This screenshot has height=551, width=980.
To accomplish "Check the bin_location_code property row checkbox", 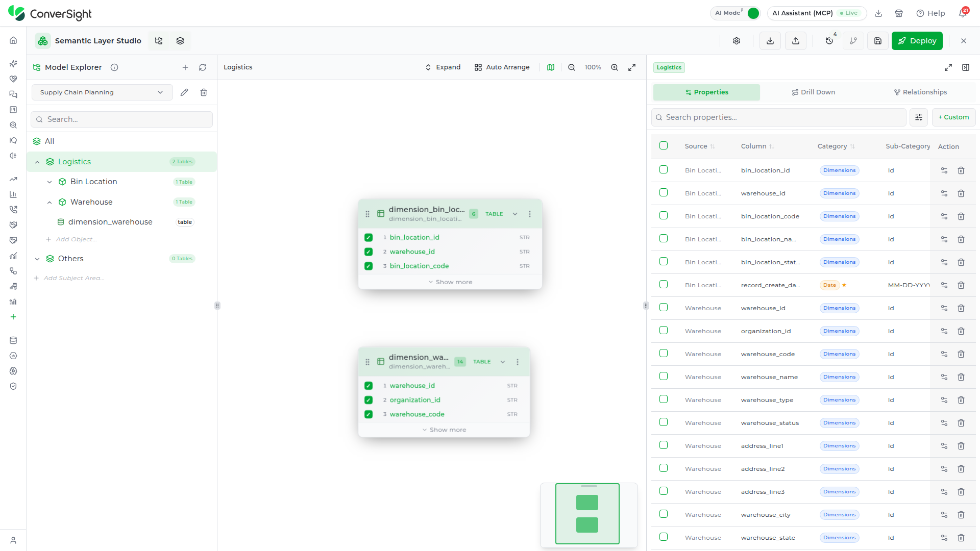I will click(664, 215).
